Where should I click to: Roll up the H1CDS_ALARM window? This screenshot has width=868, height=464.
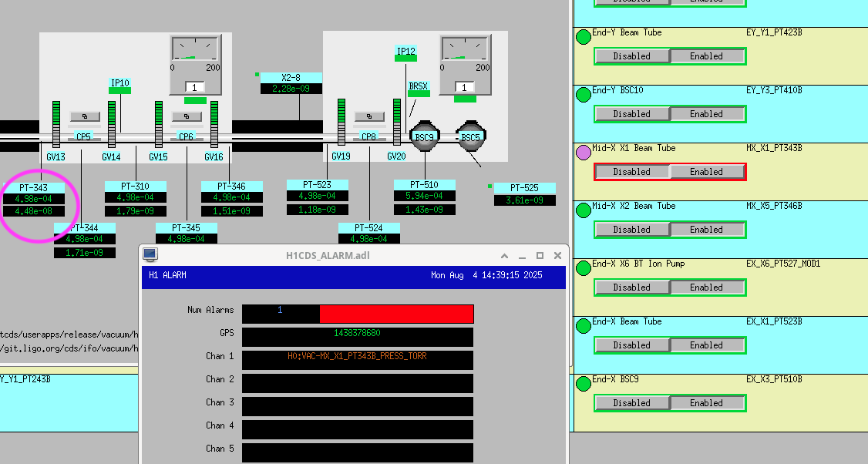[504, 255]
